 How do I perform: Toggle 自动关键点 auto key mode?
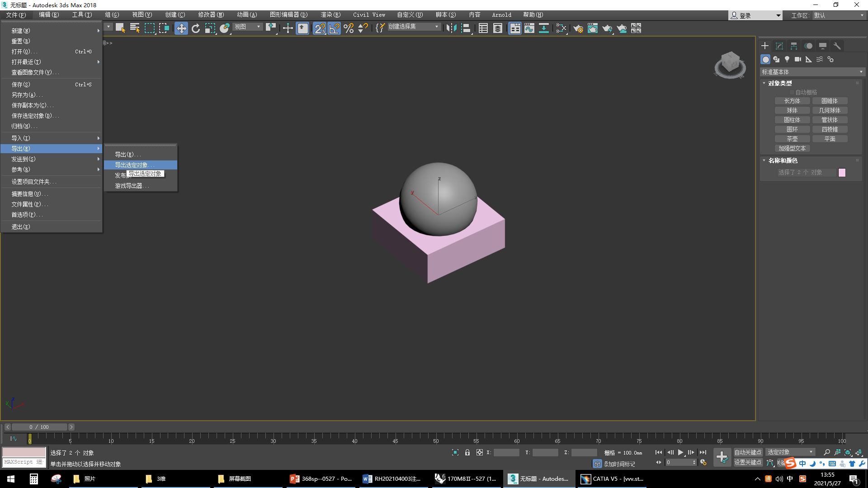(748, 452)
